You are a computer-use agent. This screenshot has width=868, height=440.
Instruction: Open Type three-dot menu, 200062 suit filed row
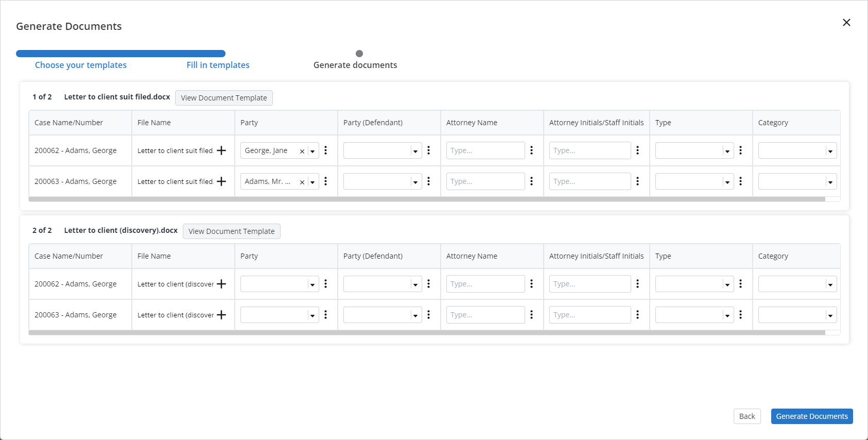[740, 150]
